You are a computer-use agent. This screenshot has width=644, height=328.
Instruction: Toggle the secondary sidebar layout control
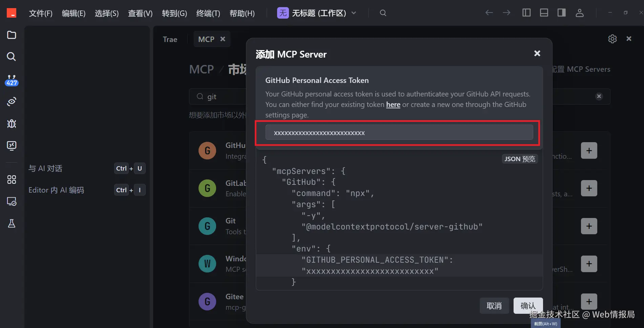(x=561, y=12)
